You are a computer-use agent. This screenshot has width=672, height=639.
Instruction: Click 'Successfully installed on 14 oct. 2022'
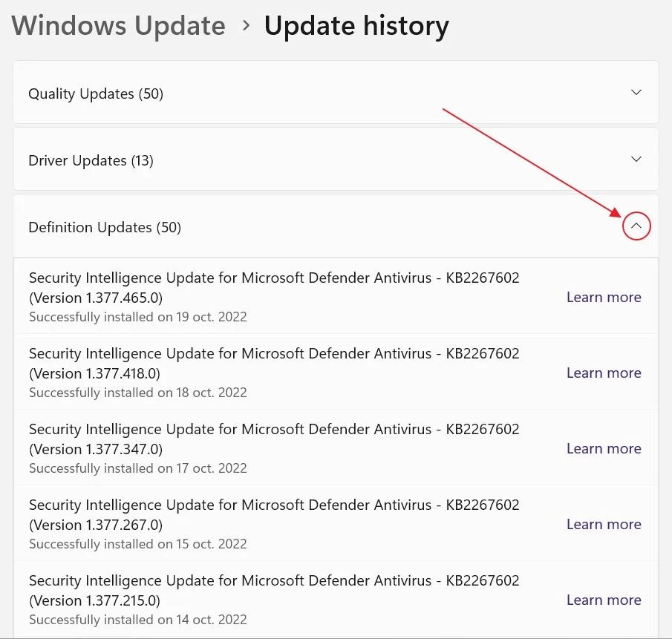coord(138,620)
